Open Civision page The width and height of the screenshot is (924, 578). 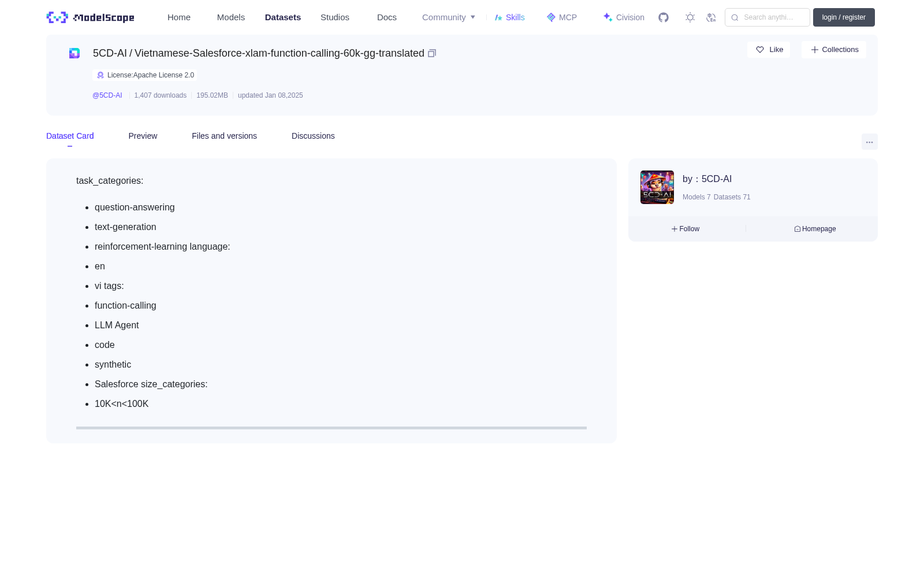(x=624, y=17)
